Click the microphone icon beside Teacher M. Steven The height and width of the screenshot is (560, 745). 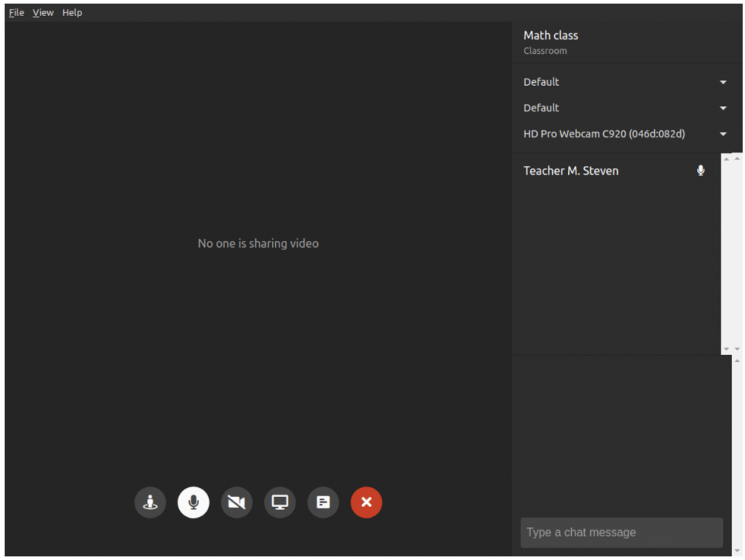[x=701, y=171]
